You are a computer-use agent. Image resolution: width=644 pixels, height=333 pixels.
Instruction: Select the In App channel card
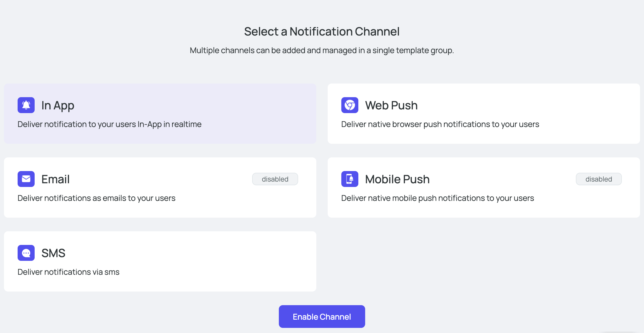tap(160, 114)
